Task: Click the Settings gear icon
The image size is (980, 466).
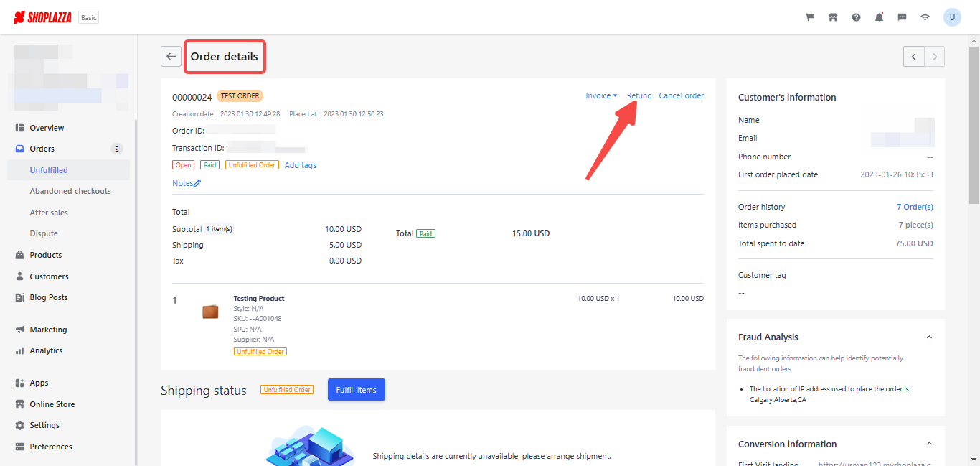Action: [20, 425]
